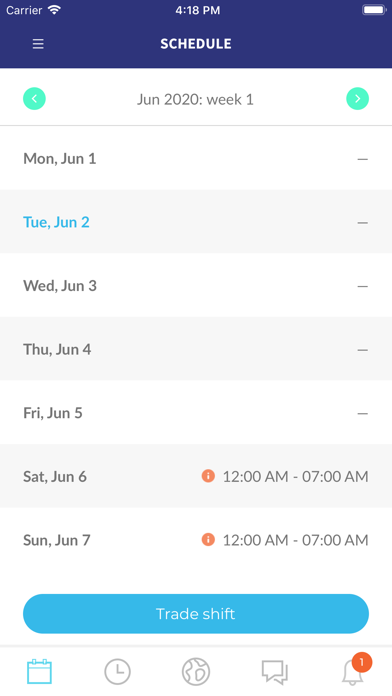Tap info icon on Sun, Jun 7

click(208, 540)
